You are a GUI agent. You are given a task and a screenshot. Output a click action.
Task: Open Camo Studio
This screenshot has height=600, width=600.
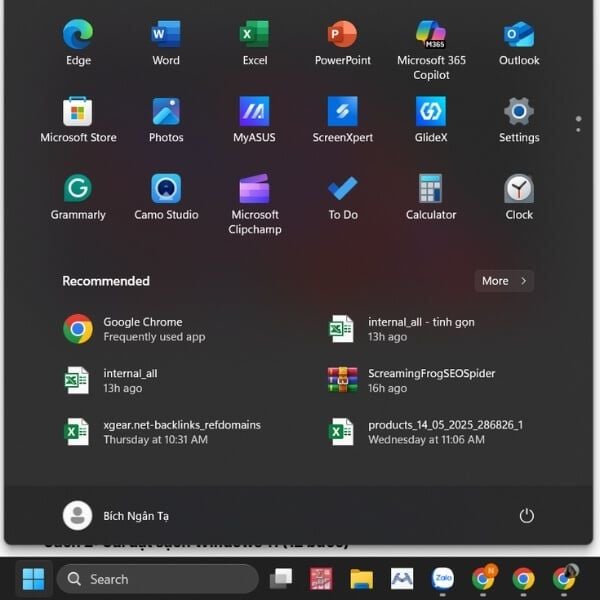(166, 197)
